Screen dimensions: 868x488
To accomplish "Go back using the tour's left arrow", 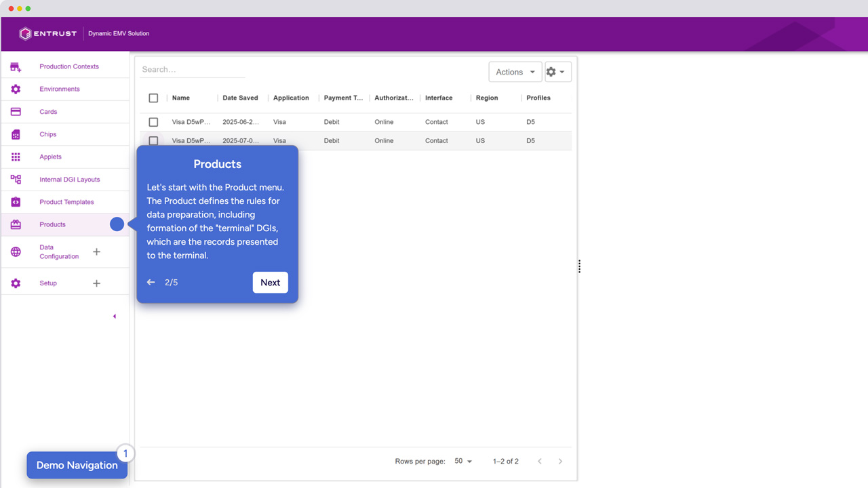I will coord(151,282).
